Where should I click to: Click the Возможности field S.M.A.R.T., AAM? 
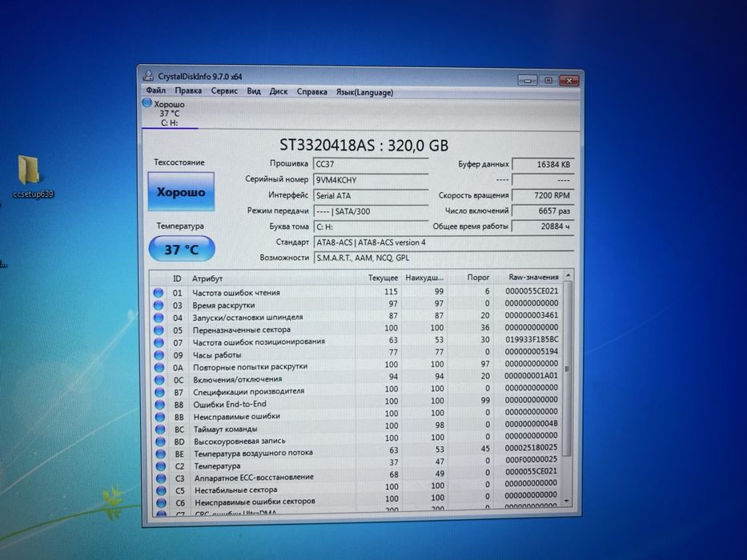click(x=444, y=258)
